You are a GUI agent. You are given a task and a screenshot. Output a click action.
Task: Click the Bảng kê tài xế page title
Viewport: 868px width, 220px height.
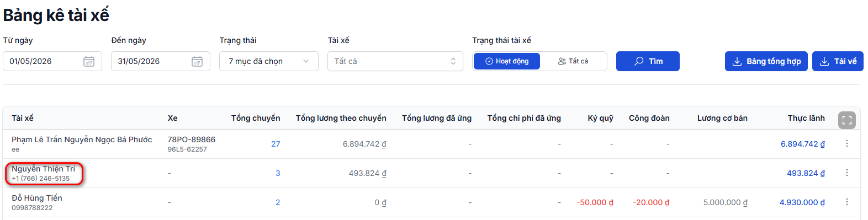pos(56,15)
